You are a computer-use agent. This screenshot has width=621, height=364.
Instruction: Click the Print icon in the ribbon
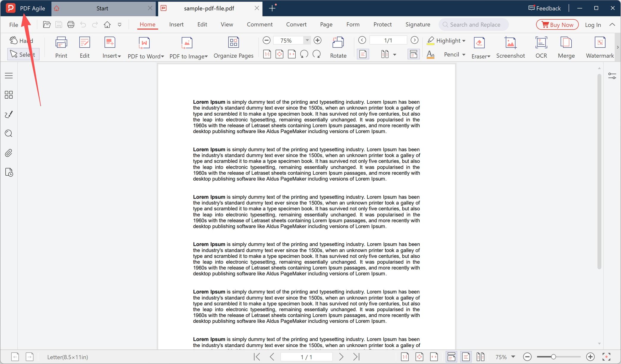click(61, 48)
